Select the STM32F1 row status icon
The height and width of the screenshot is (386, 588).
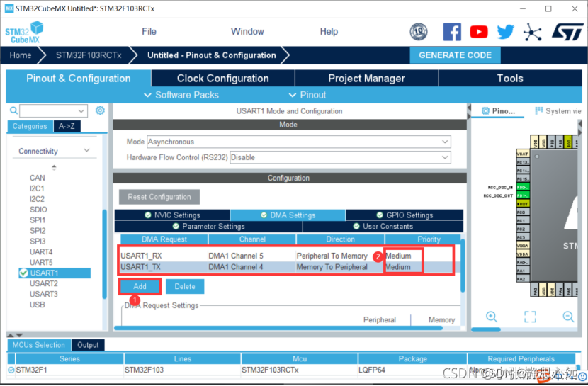(x=11, y=370)
